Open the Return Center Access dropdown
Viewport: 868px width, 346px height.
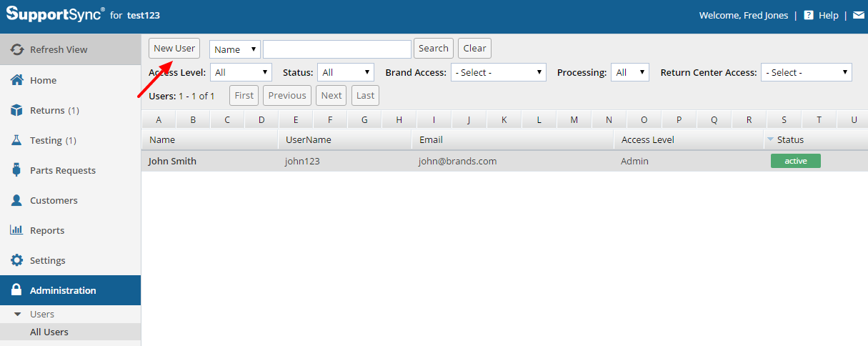(x=806, y=72)
